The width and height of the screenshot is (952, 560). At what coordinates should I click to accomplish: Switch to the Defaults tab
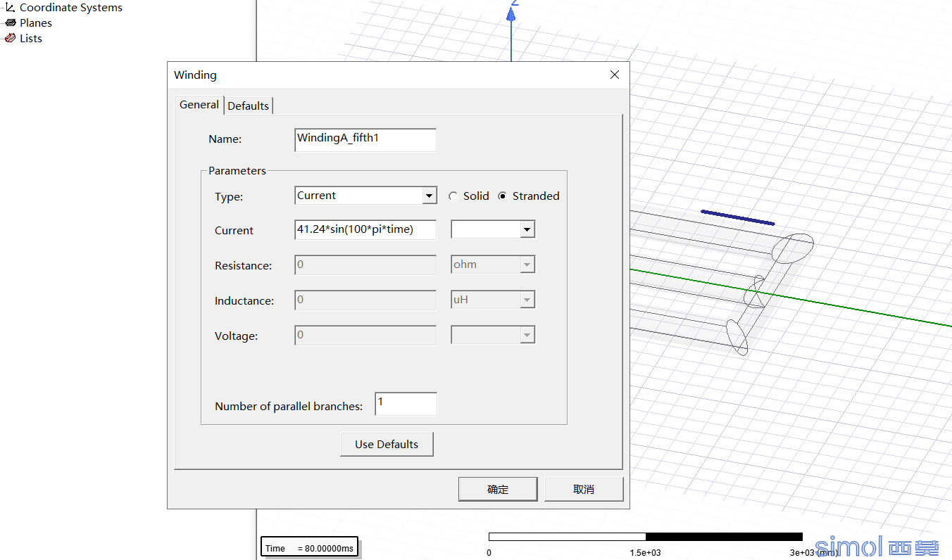248,106
